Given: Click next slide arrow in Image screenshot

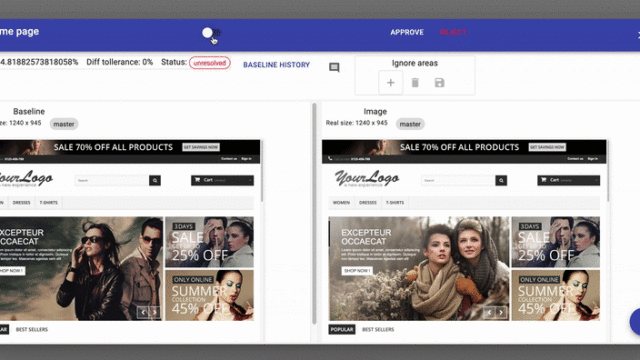Looking at the screenshot, I should pos(501,313).
